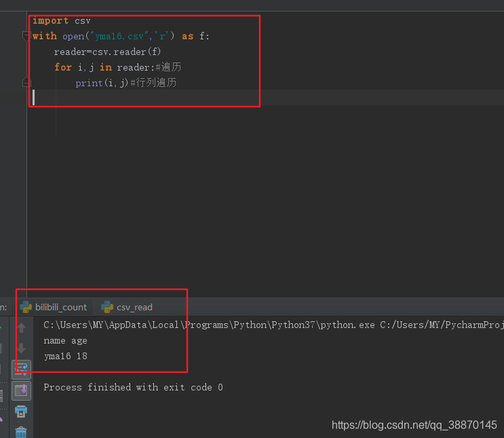The width and height of the screenshot is (504, 438).
Task: Click the 'yma16 18' output line
Action: click(x=66, y=357)
